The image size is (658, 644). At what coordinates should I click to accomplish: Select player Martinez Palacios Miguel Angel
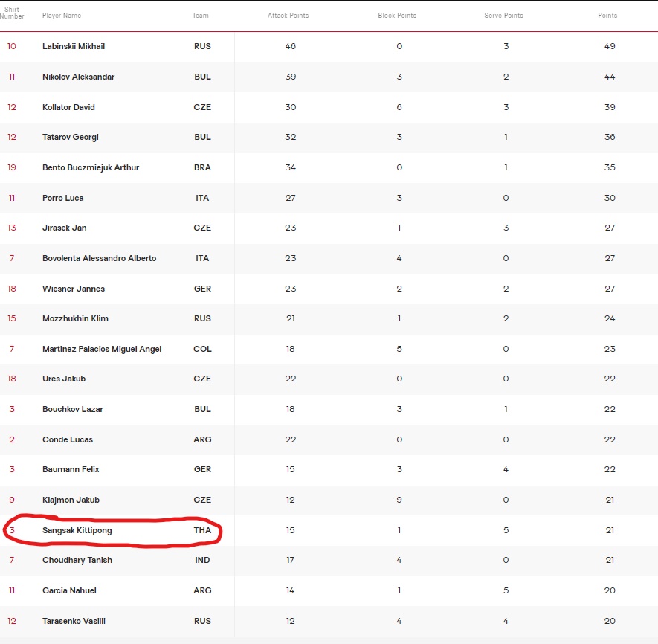[102, 349]
